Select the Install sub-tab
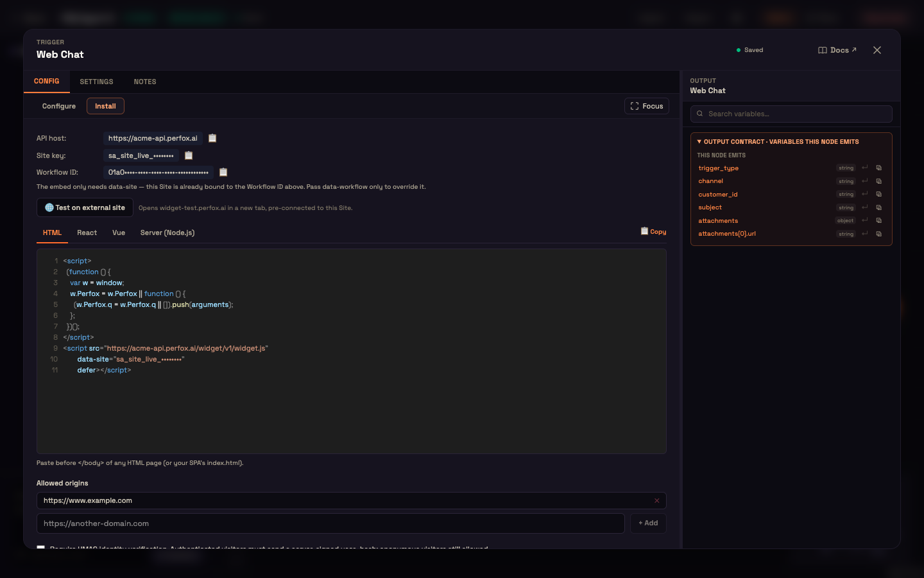The width and height of the screenshot is (924, 578). (x=105, y=106)
